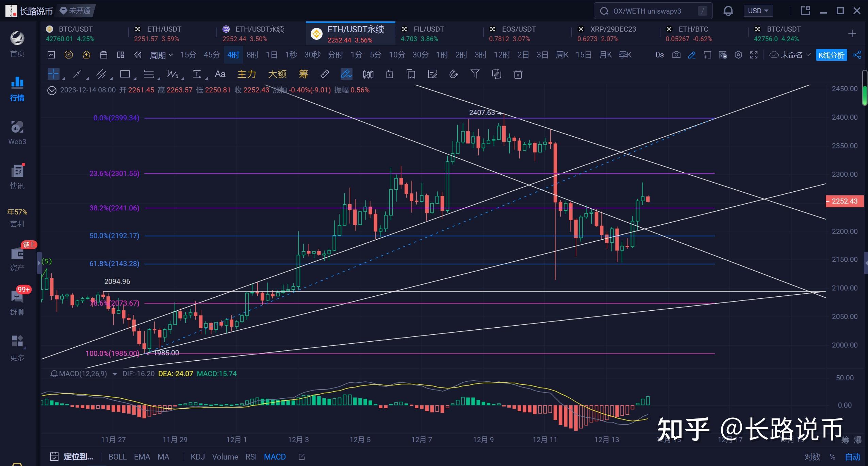Image resolution: width=868 pixels, height=466 pixels.
Task: Open 更多 more in sidebar
Action: pos(17,348)
